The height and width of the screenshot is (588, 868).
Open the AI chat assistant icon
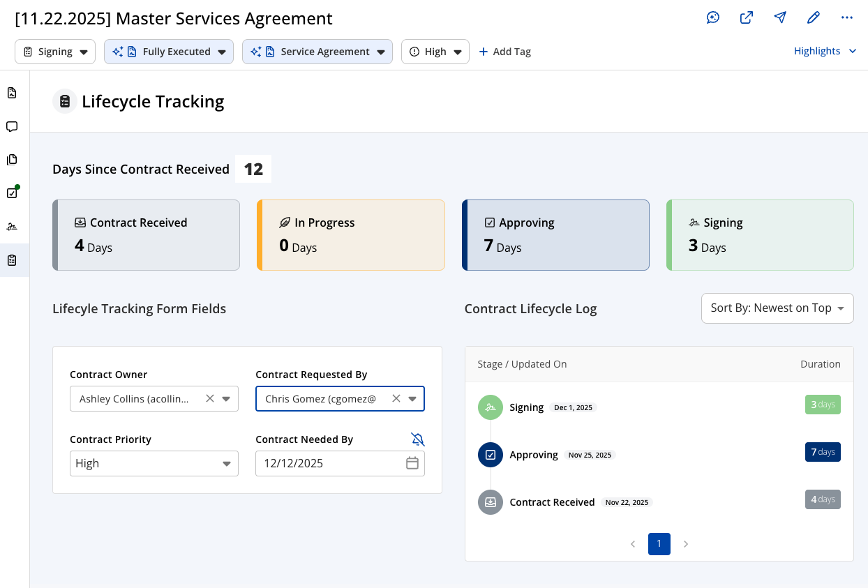point(712,17)
